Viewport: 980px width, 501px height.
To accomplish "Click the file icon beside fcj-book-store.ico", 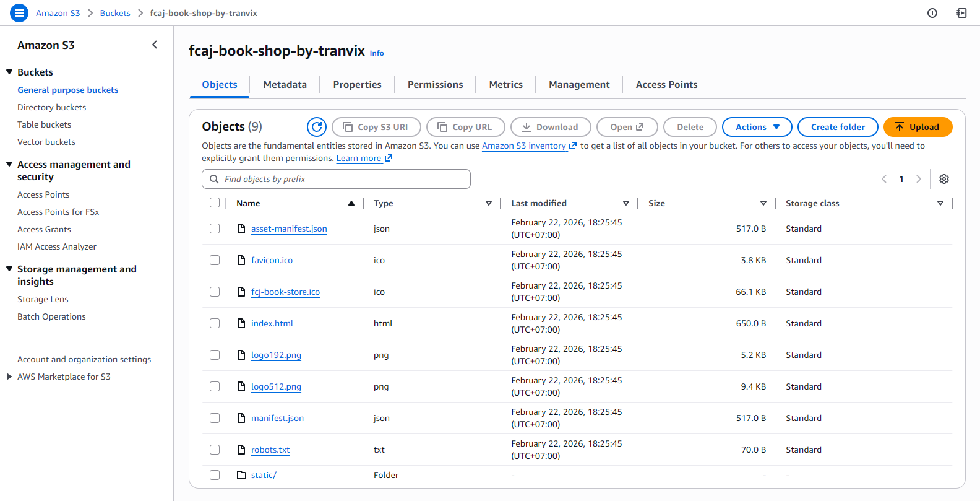I will tap(241, 292).
